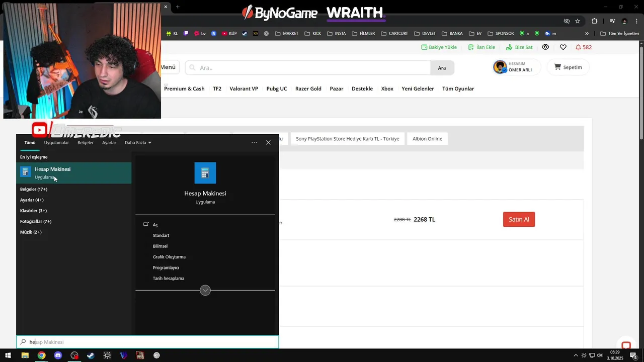Open Steam from the taskbar

pos(91,355)
